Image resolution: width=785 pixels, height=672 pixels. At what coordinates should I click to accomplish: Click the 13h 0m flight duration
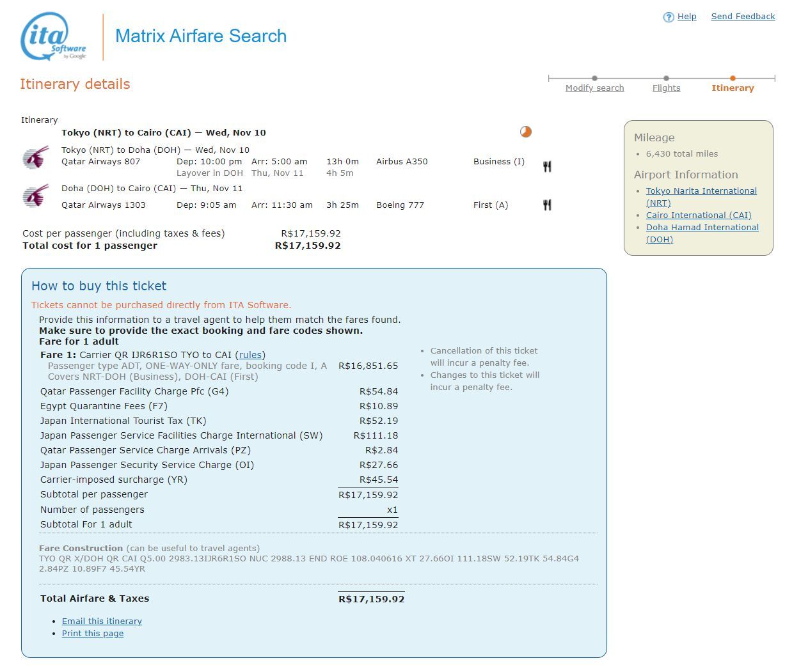pos(342,162)
